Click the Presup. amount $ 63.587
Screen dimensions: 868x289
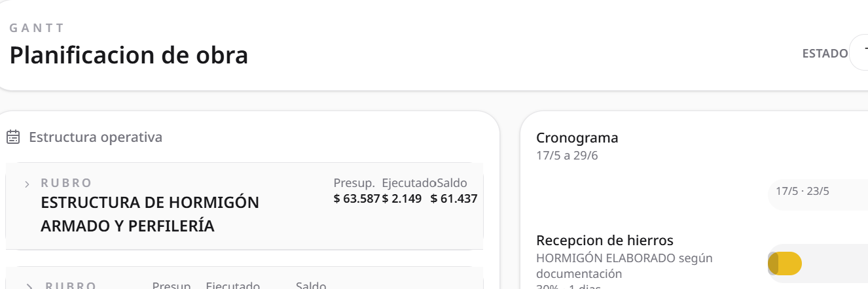(x=357, y=199)
